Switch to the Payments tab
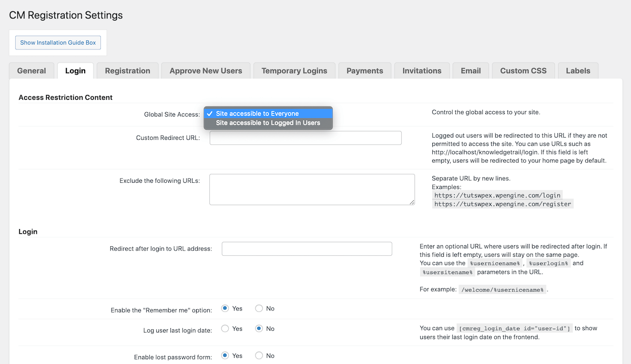 tap(365, 71)
